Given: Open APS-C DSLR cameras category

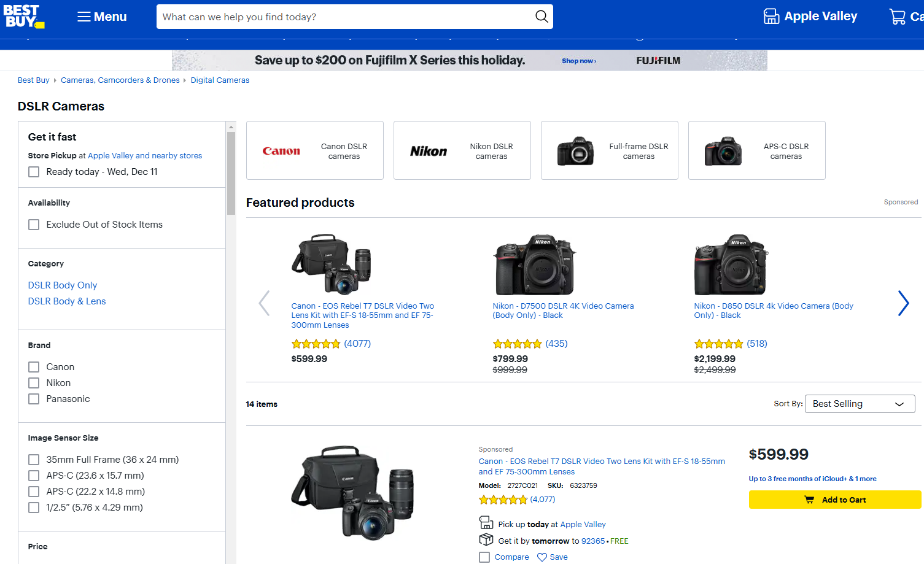Looking at the screenshot, I should pyautogui.click(x=757, y=150).
